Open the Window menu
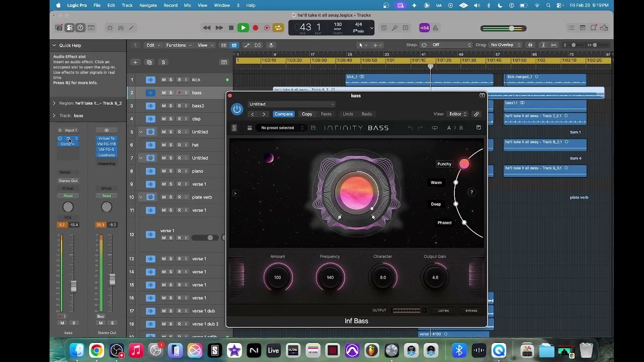 [222, 5]
